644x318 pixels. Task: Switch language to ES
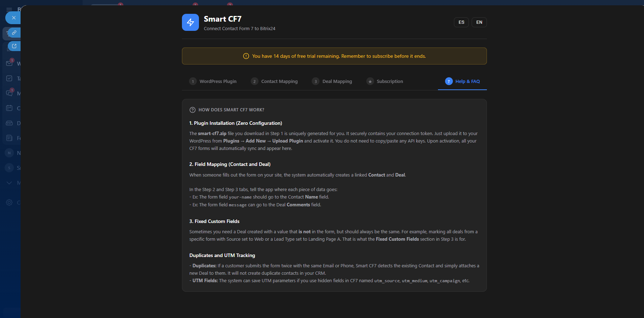pos(461,22)
